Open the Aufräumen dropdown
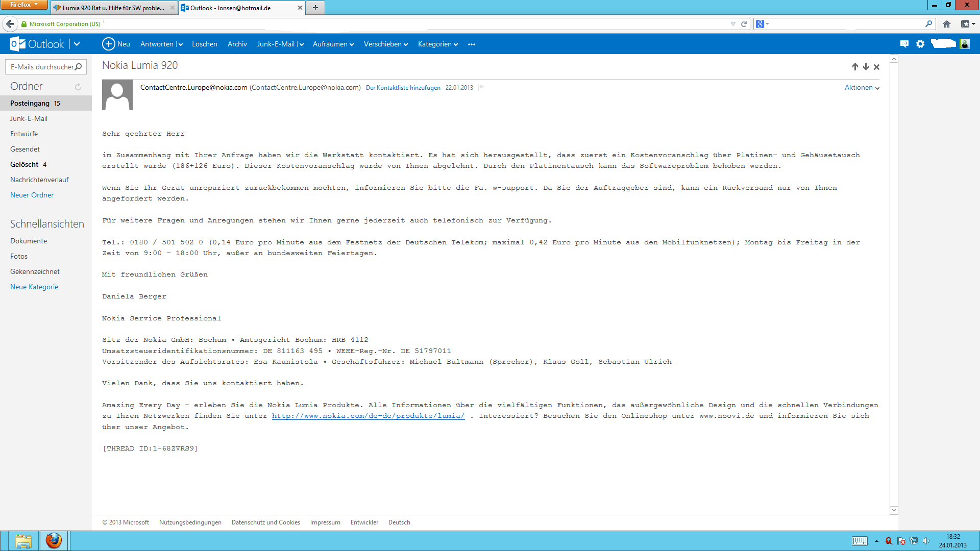The width and height of the screenshot is (980, 551). (333, 44)
